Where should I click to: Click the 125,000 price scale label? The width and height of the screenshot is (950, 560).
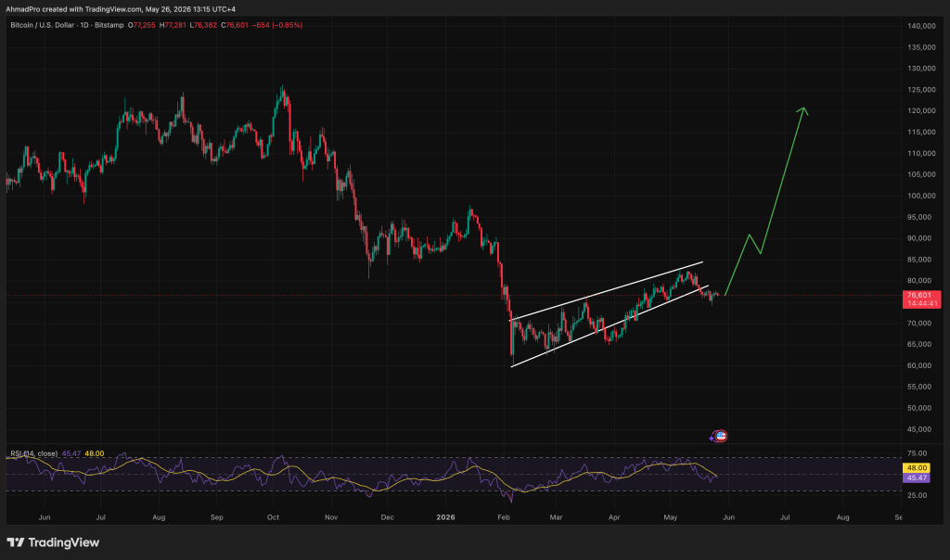coord(921,90)
